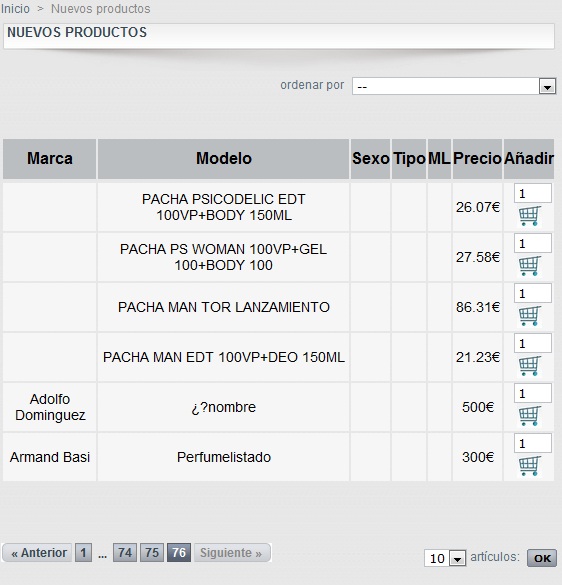Viewport: 562px width, 585px height.
Task: Click the Precio column header
Action: [477, 159]
